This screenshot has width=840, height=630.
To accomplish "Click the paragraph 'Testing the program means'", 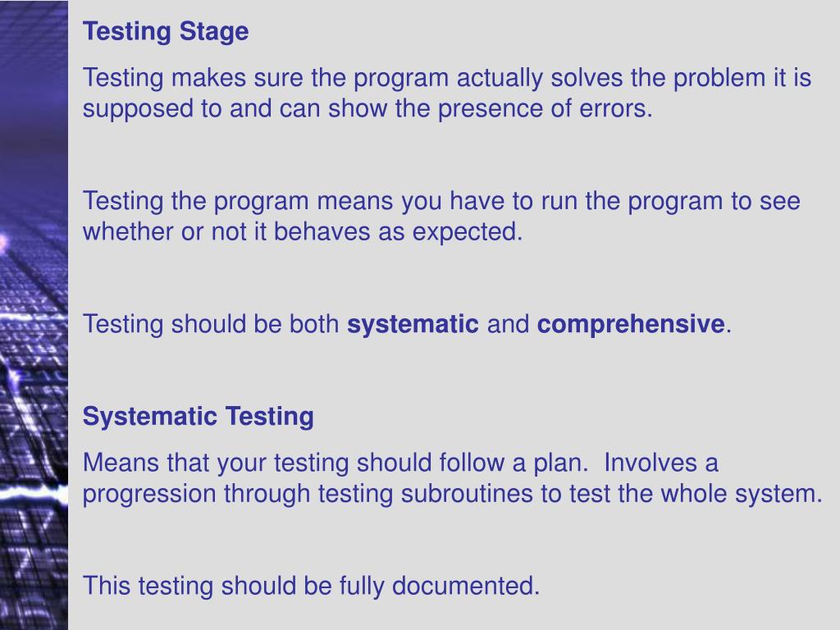I will coord(441,217).
